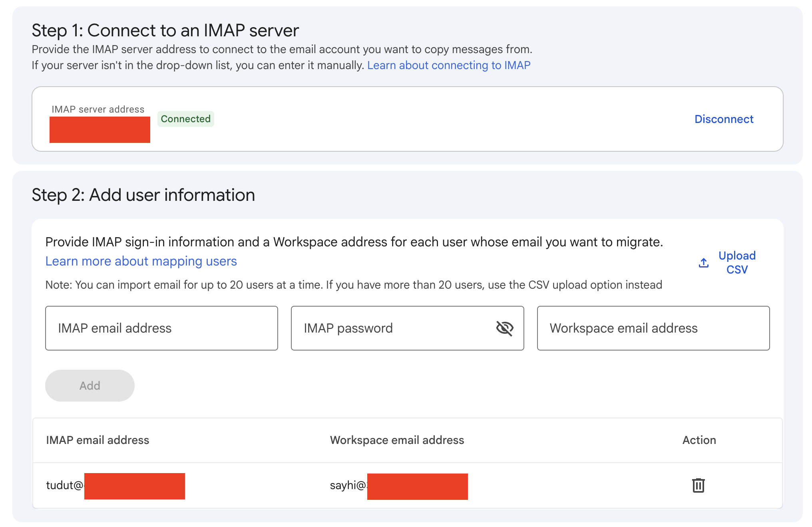Click Step 2 Add user information heading

point(143,195)
